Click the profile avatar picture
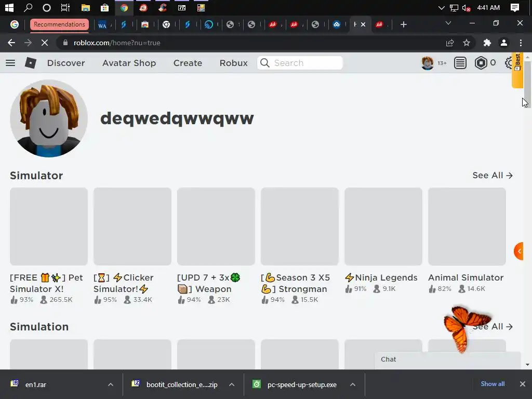The width and height of the screenshot is (532, 399). 49,118
